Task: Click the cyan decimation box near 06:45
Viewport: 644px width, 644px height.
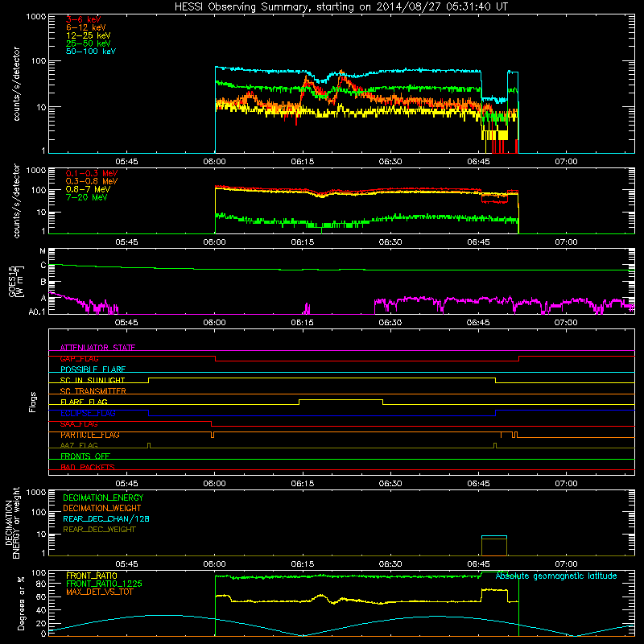Action: [494, 537]
